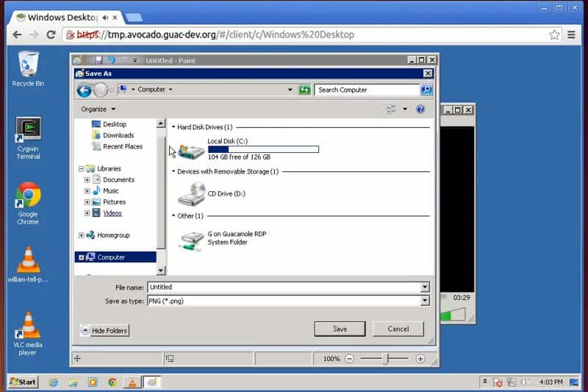Select Desktop in the navigation pane
This screenshot has height=392, width=588.
[115, 124]
